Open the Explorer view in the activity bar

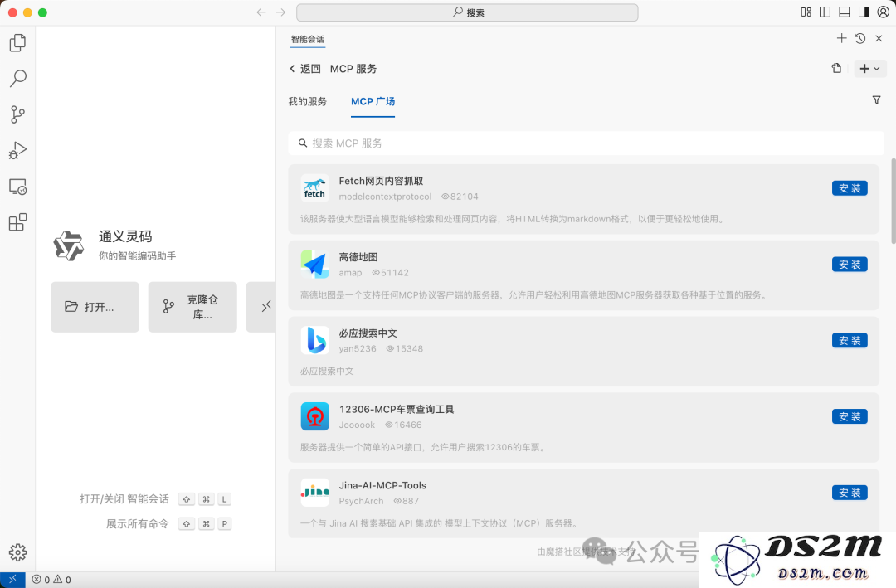coord(17,43)
